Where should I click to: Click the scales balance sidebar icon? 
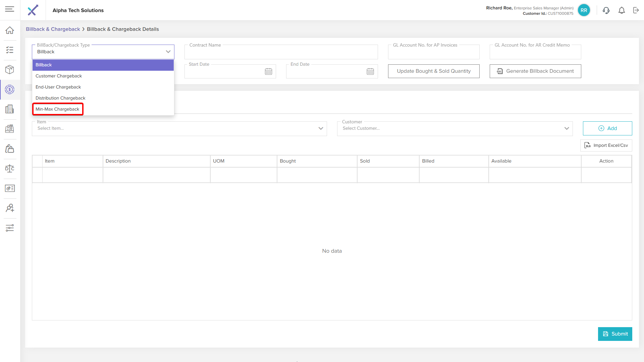coord(10,168)
